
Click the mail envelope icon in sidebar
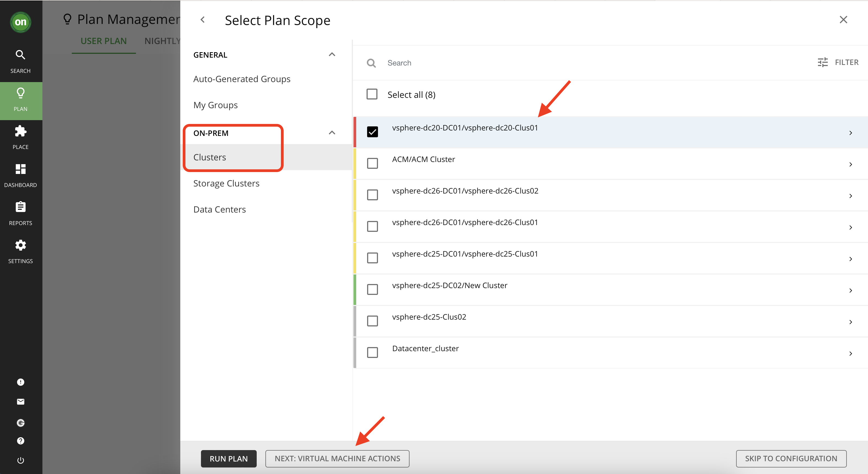tap(21, 402)
